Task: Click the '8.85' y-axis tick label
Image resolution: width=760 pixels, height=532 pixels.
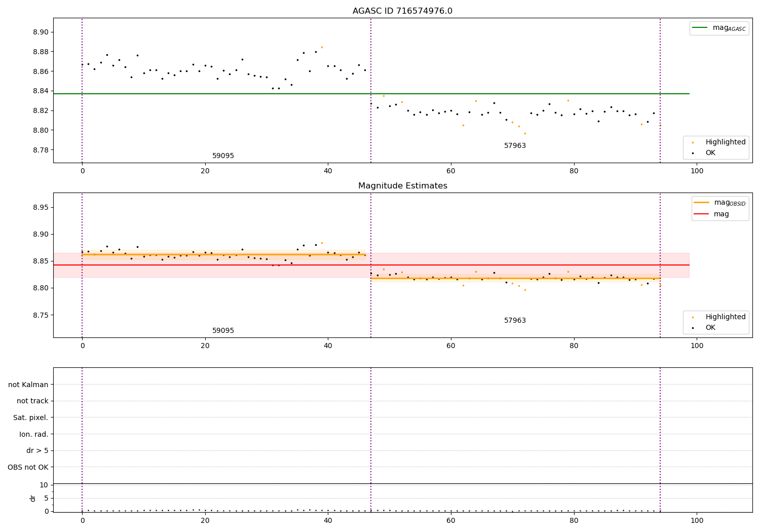Action: coord(41,261)
